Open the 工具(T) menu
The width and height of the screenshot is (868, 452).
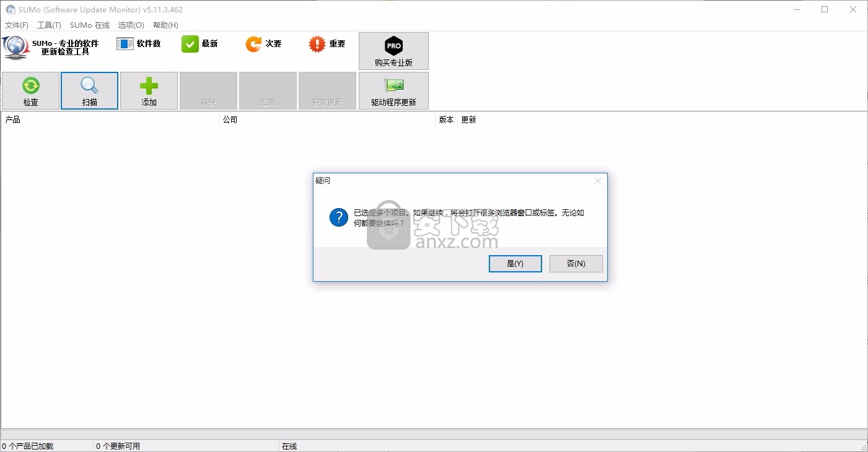(49, 25)
